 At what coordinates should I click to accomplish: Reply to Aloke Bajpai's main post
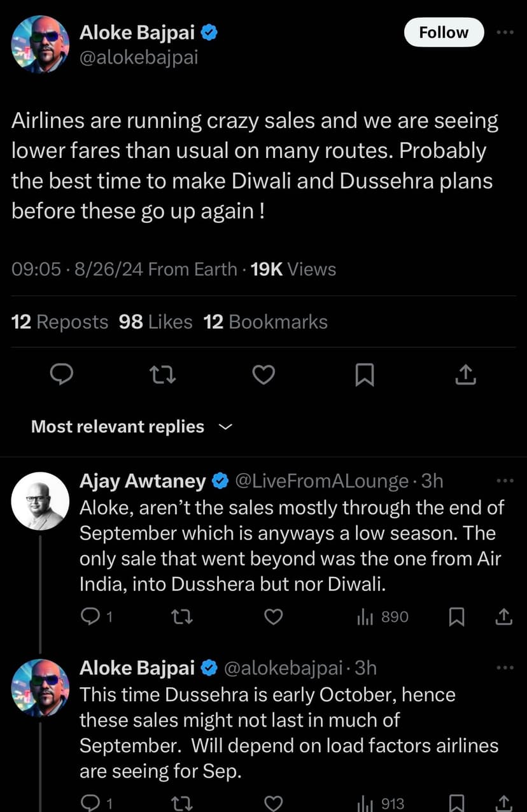62,376
